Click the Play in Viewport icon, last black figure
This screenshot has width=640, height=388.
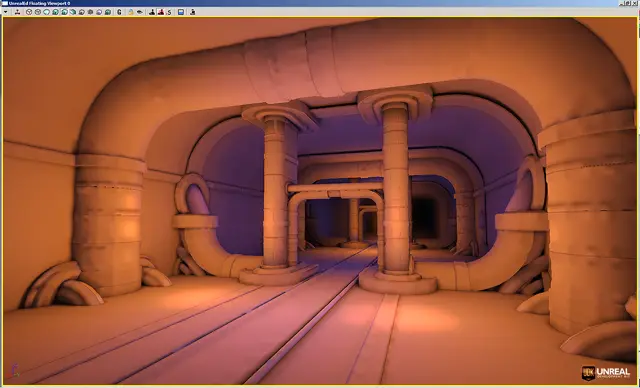(x=192, y=12)
